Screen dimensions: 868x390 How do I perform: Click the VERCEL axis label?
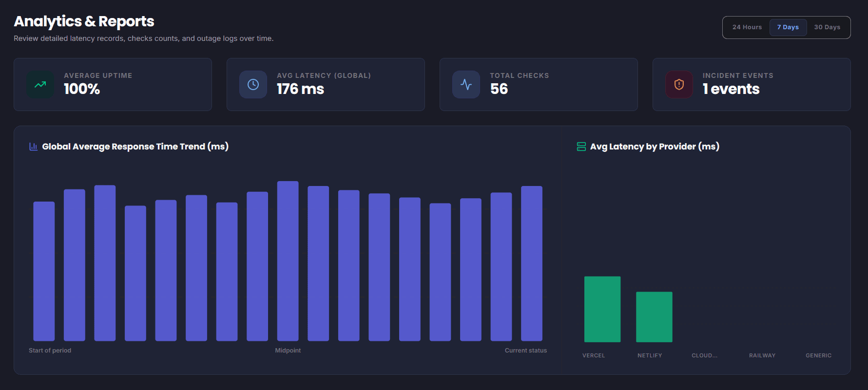(594, 355)
